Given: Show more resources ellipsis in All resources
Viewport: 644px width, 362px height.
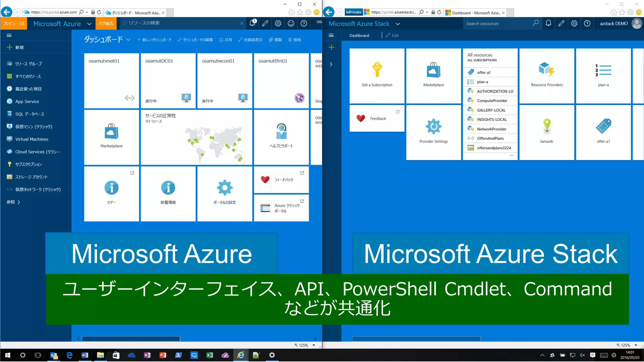Looking at the screenshot, I should point(511,155).
